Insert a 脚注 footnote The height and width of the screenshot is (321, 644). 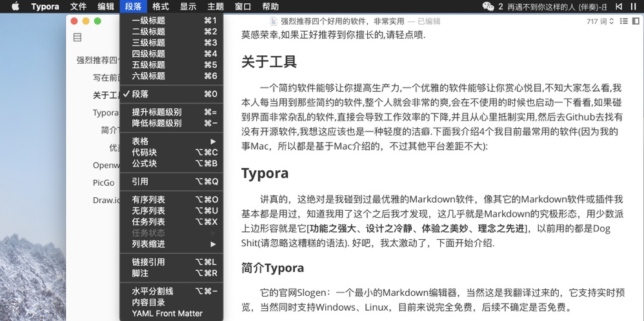[x=171, y=273]
